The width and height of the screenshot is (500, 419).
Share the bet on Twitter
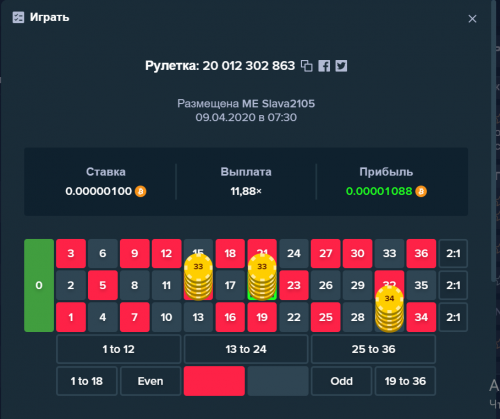pyautogui.click(x=341, y=66)
